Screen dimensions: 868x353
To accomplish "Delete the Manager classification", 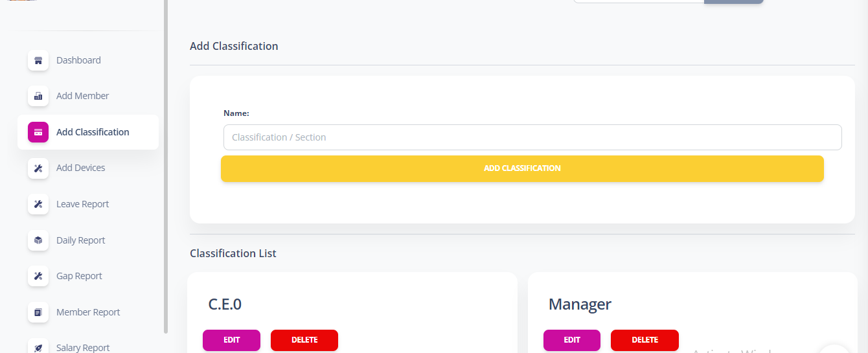I will (645, 340).
